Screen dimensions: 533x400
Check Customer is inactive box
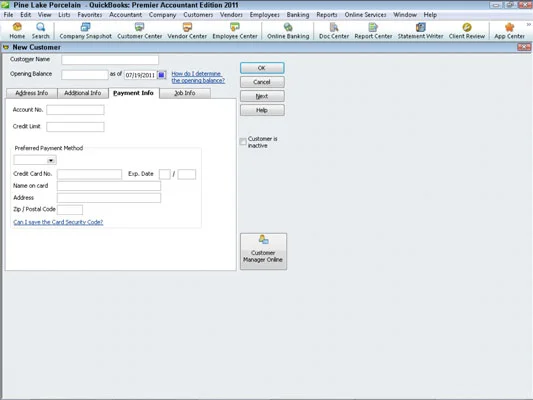243,142
